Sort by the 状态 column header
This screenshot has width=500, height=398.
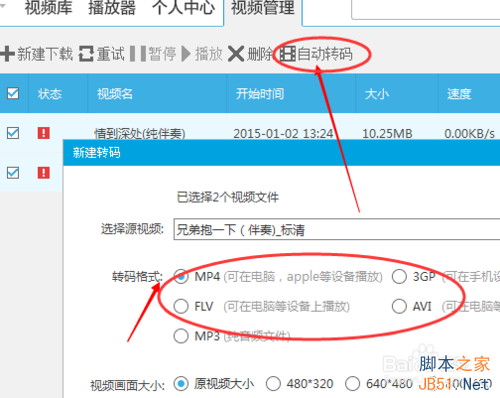click(x=50, y=94)
